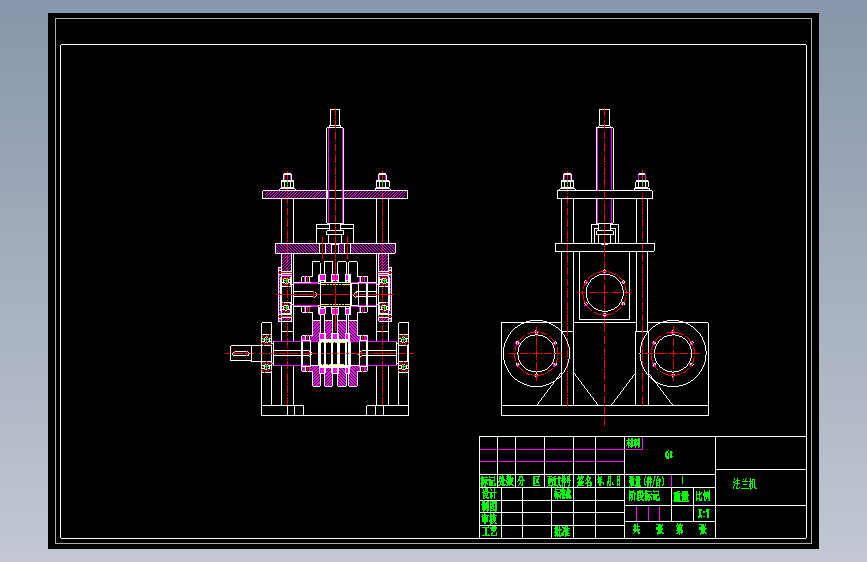Select the lower-right flange circle in right view
This screenshot has width=867, height=562.
coord(673,353)
